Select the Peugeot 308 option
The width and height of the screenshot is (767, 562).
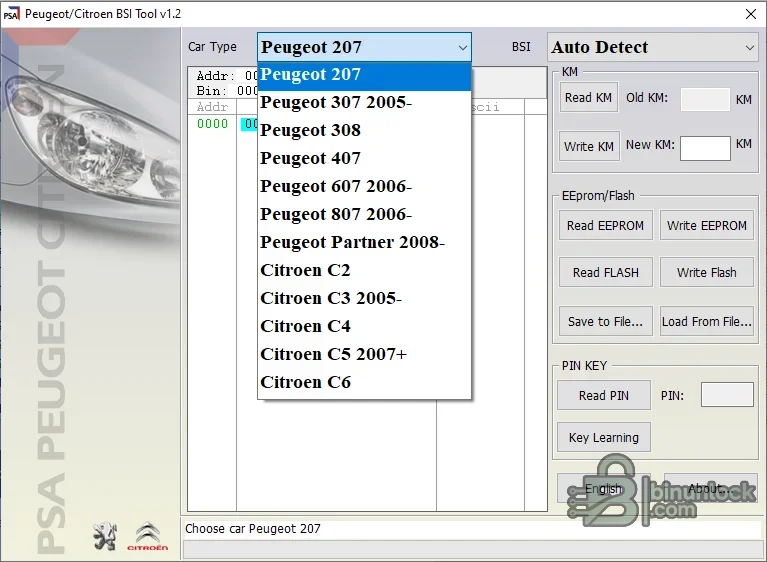click(364, 131)
